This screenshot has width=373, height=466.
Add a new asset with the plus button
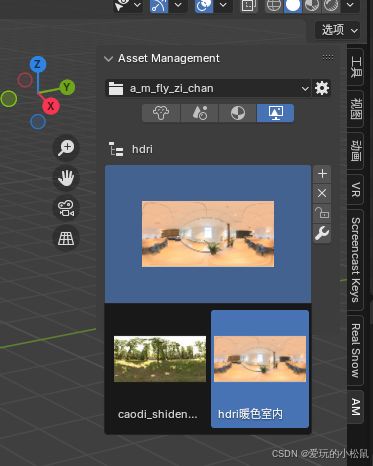coord(322,174)
